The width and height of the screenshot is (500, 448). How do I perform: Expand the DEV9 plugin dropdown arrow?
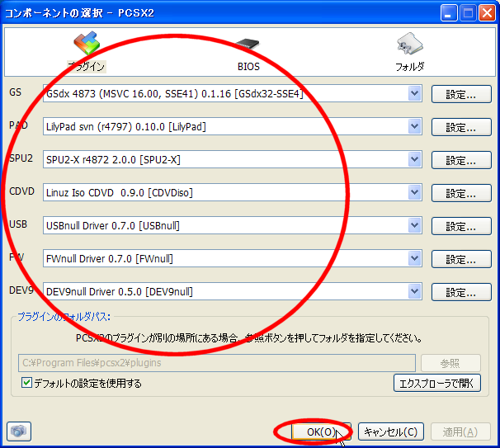point(414,291)
